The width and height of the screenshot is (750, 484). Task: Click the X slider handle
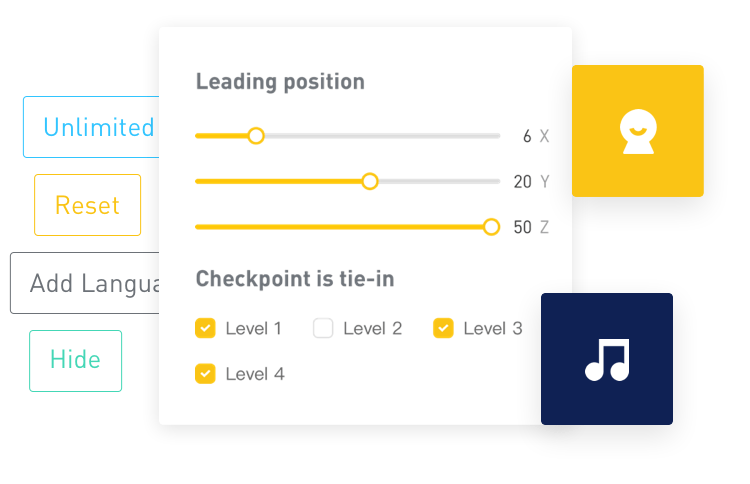click(x=256, y=136)
